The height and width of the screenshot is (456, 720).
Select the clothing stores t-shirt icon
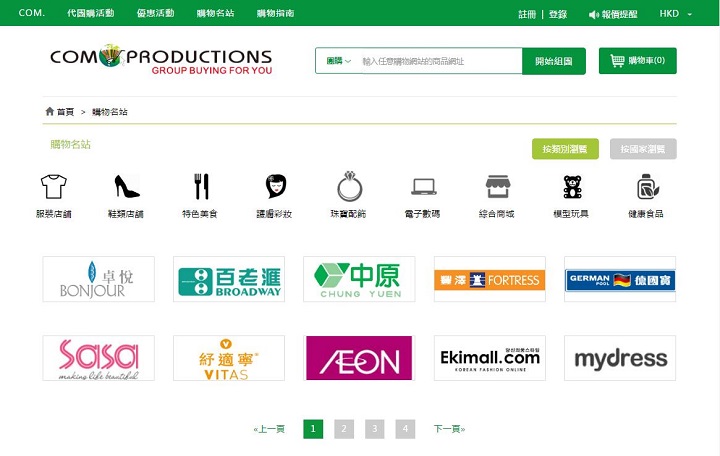click(54, 186)
